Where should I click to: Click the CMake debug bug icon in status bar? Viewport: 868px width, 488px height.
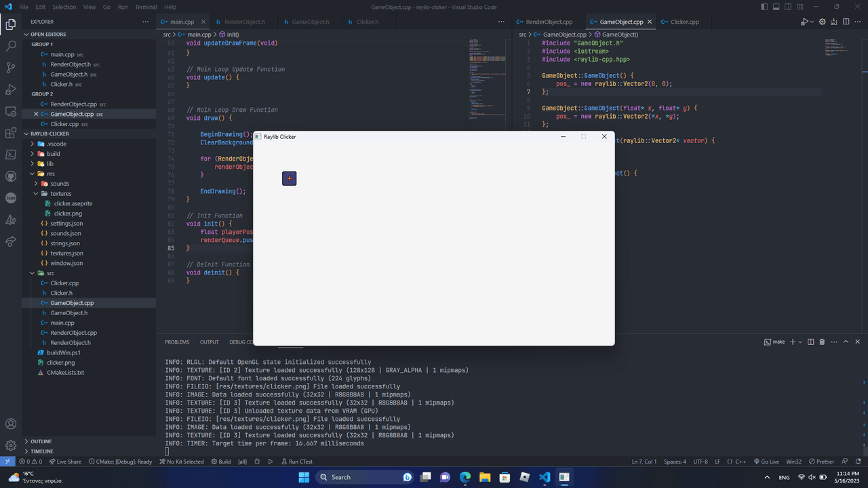[x=257, y=462]
